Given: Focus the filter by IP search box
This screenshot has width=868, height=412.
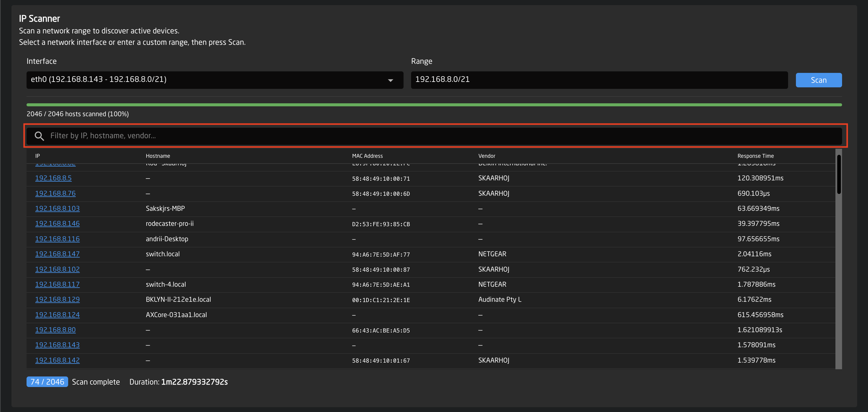Looking at the screenshot, I should tap(438, 136).
